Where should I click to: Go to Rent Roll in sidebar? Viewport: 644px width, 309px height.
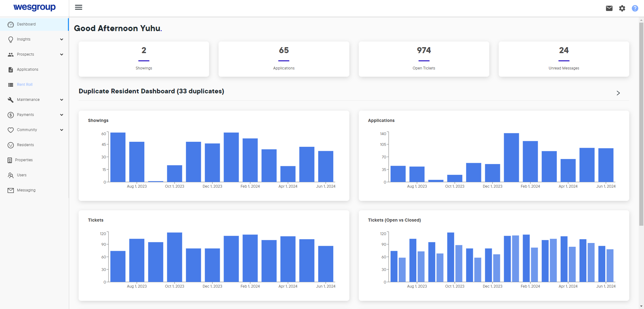click(x=25, y=85)
